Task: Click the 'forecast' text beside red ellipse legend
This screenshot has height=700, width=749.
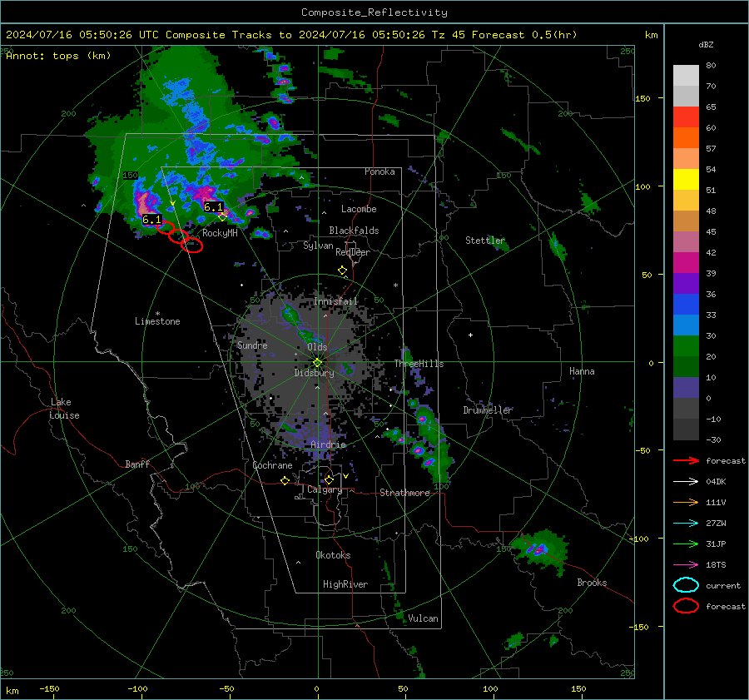Action: [726, 606]
